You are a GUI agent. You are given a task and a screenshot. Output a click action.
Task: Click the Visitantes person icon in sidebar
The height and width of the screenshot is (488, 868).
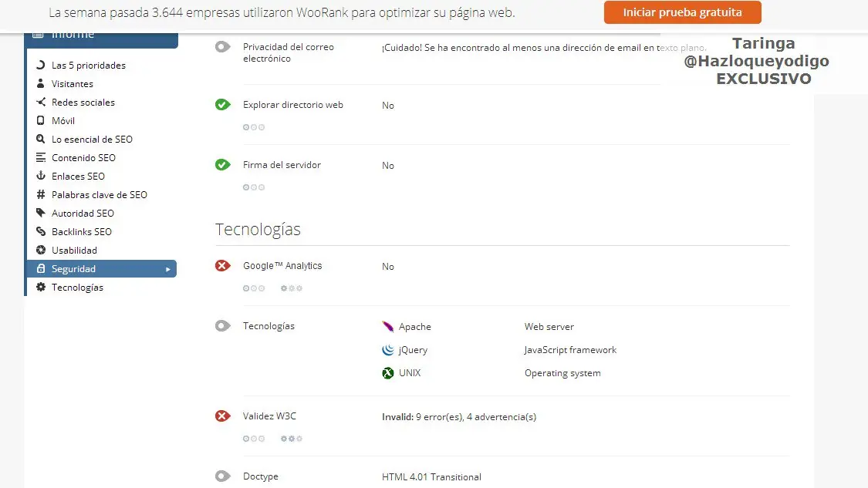pos(41,84)
